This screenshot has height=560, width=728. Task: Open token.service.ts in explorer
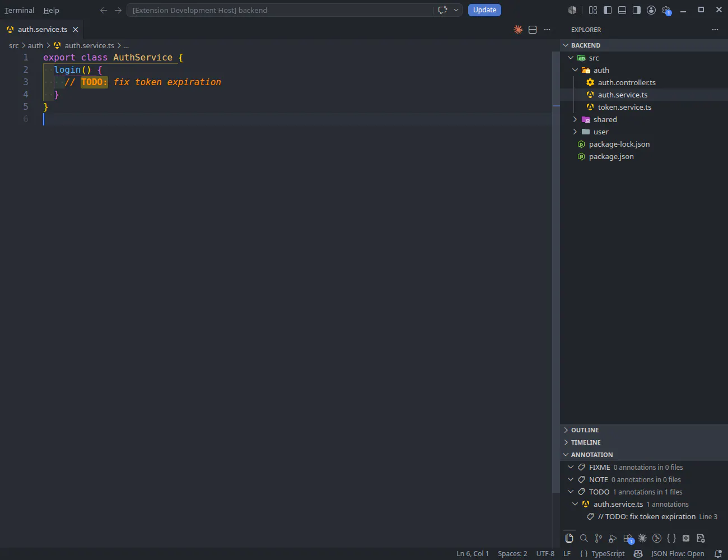644,107
